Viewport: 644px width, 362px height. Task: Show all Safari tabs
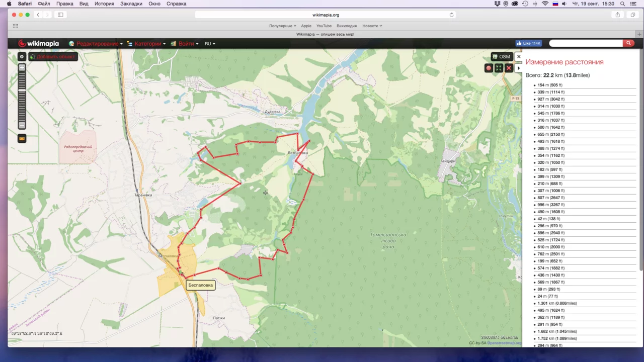(x=633, y=15)
